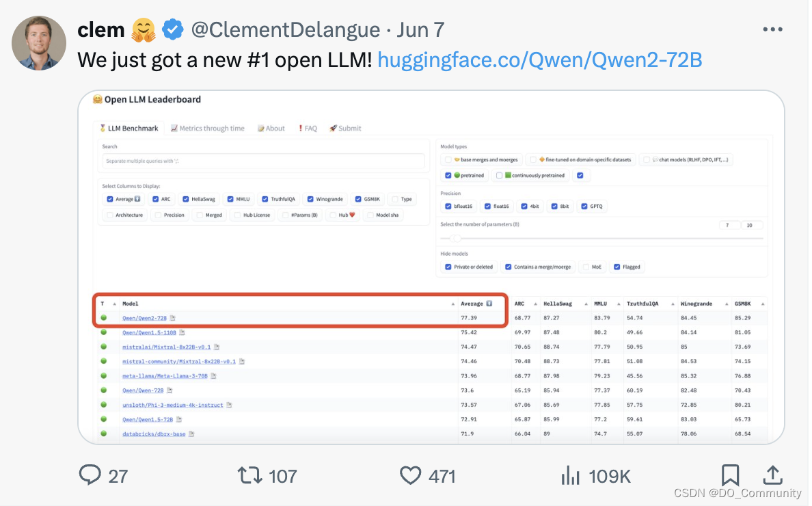Open details icon beside mistralai/Mixtral-8x22B-v0.1
812x506 pixels.
[x=217, y=347]
